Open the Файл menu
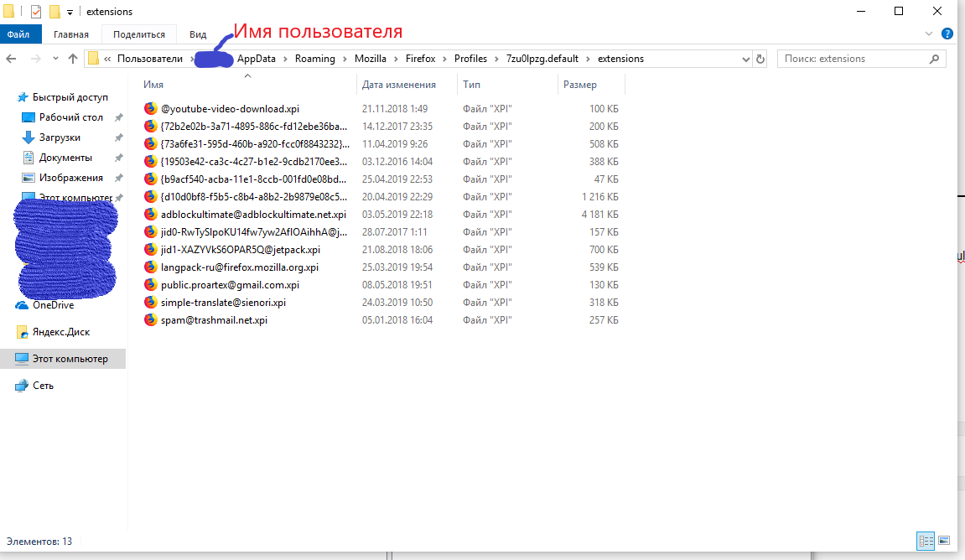 point(18,34)
